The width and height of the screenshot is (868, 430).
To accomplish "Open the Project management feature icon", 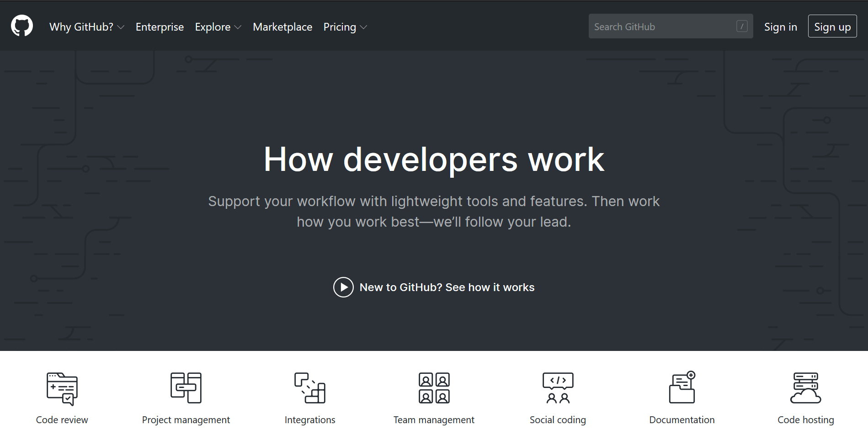I will pyautogui.click(x=186, y=388).
